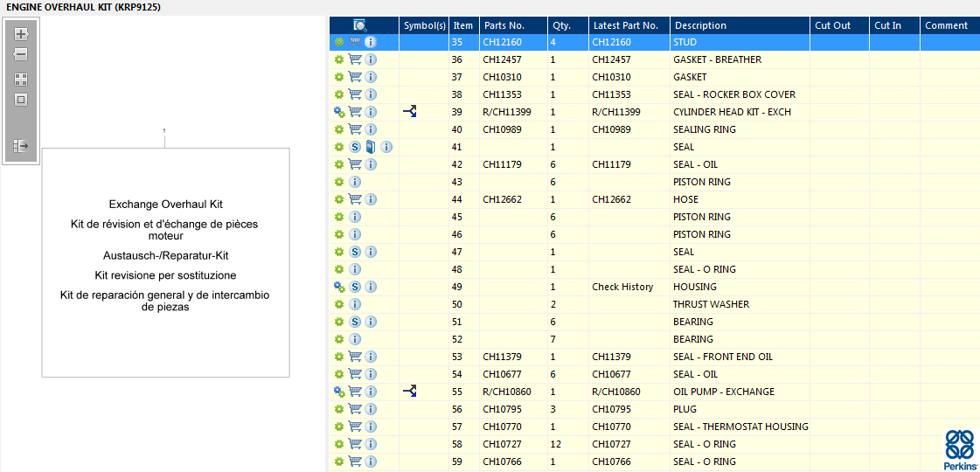Click the four-squares grid view icon
Screen dimensions: 980x472
[x=21, y=79]
